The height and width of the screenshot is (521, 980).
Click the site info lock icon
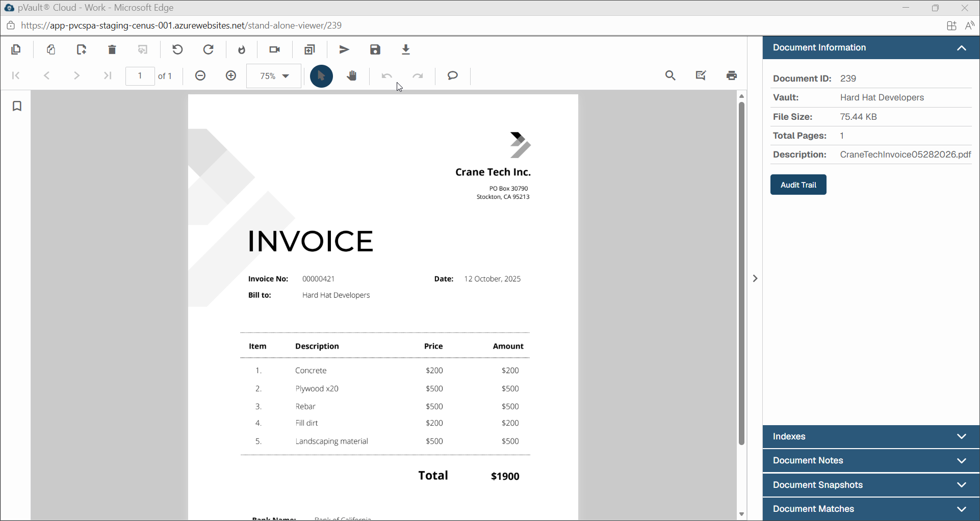(x=11, y=25)
